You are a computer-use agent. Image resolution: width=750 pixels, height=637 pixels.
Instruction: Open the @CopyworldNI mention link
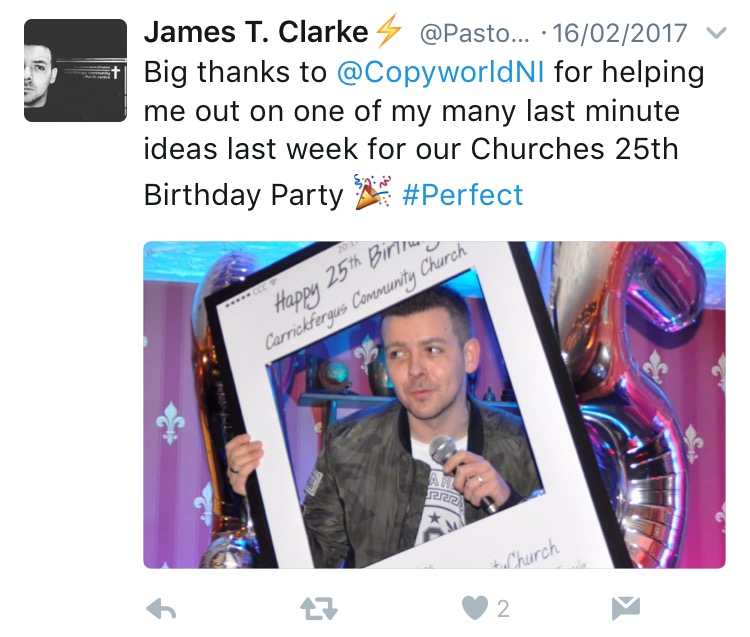pos(440,72)
